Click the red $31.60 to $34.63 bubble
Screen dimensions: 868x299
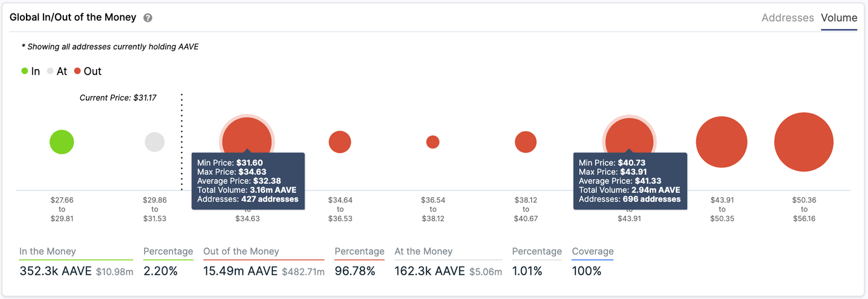tap(247, 136)
